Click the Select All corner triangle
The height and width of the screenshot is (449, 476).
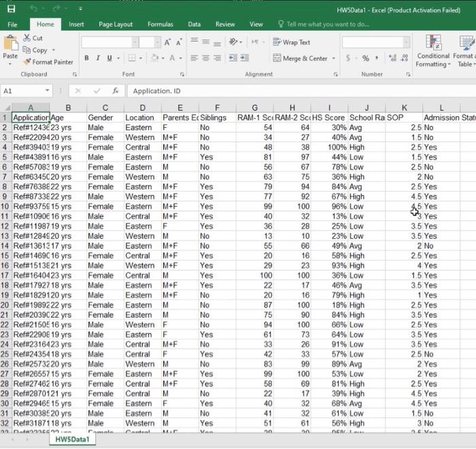click(x=6, y=107)
